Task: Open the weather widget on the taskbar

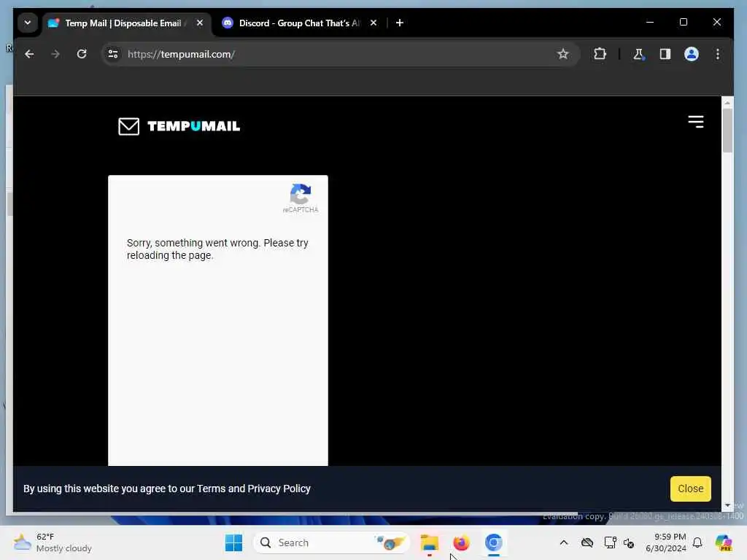Action: pyautogui.click(x=53, y=542)
